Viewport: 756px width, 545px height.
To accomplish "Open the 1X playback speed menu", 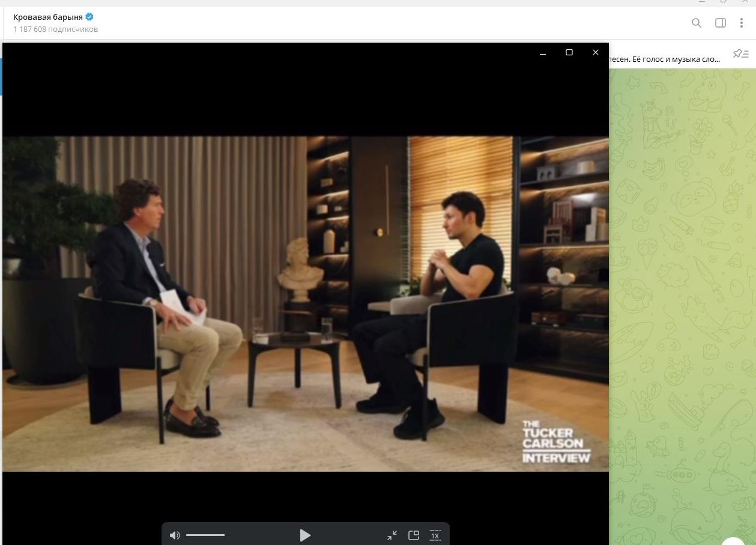I will pos(435,535).
